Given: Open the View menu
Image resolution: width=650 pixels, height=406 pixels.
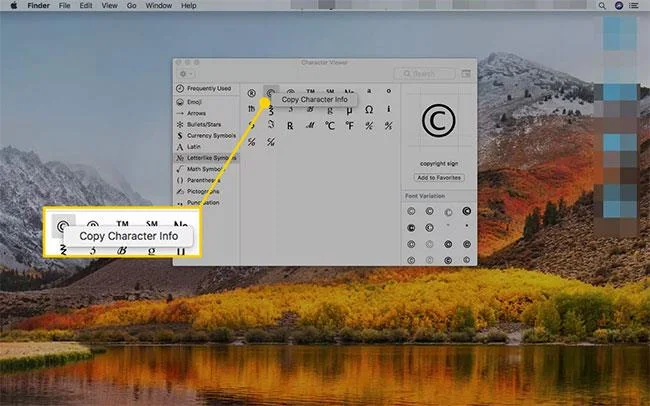Looking at the screenshot, I should click(x=109, y=6).
